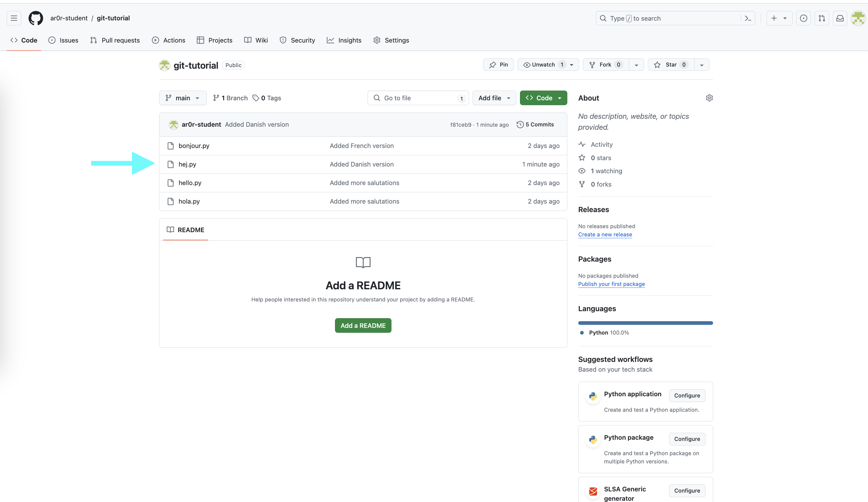
Task: Switch to the Code tab
Action: tap(24, 40)
